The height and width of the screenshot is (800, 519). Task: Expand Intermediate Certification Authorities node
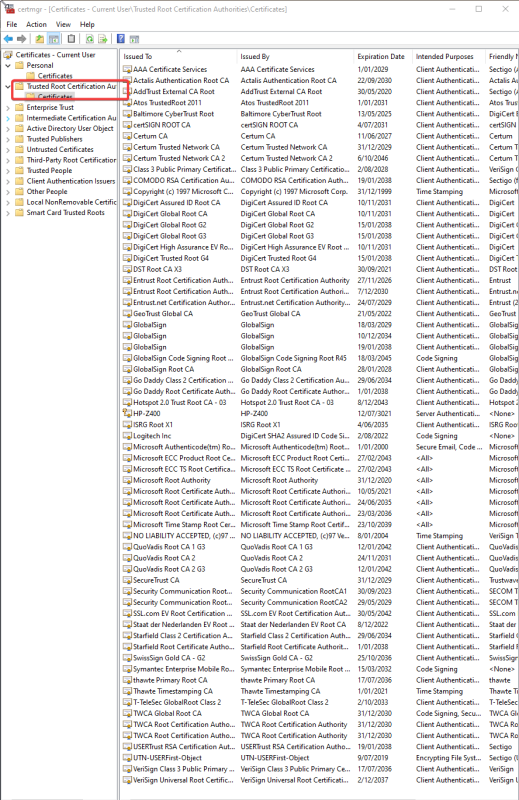point(8,118)
